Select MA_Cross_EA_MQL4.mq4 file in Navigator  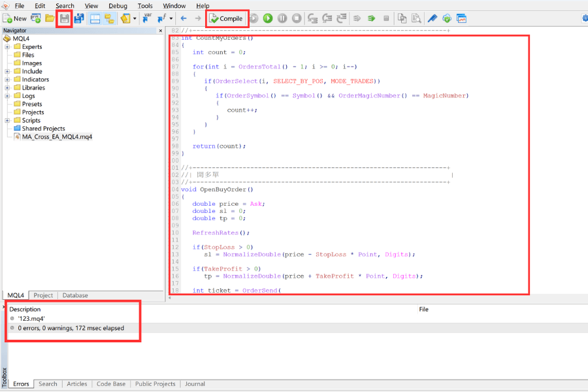click(x=57, y=137)
